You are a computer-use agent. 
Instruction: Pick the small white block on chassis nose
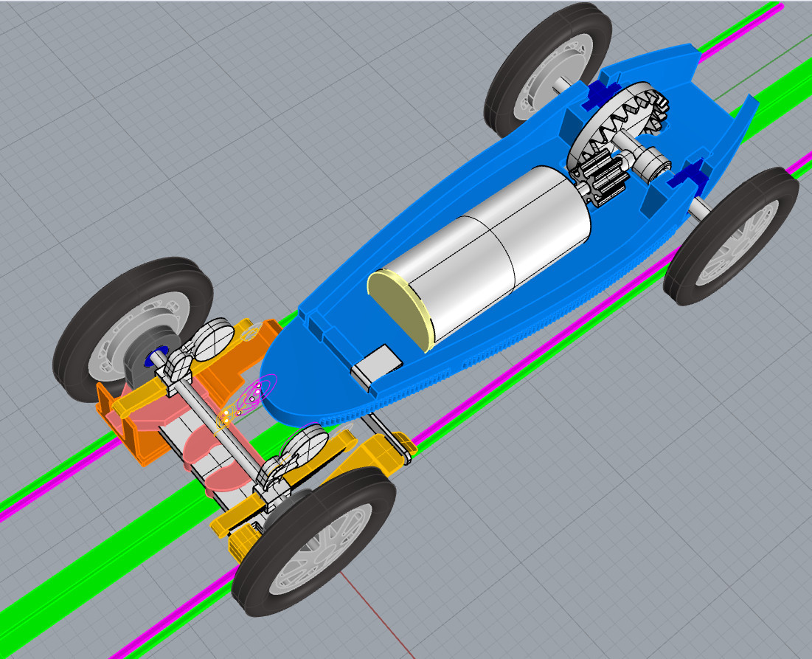[376, 365]
